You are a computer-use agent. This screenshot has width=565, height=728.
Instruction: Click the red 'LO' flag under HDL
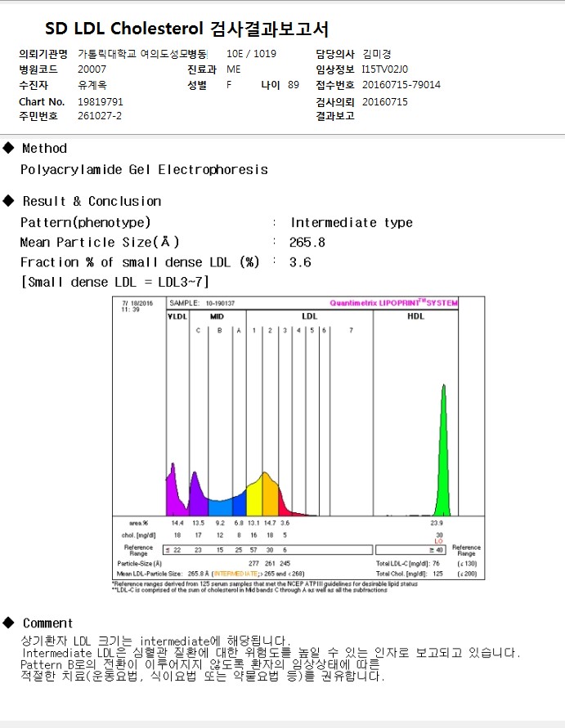pyautogui.click(x=438, y=542)
